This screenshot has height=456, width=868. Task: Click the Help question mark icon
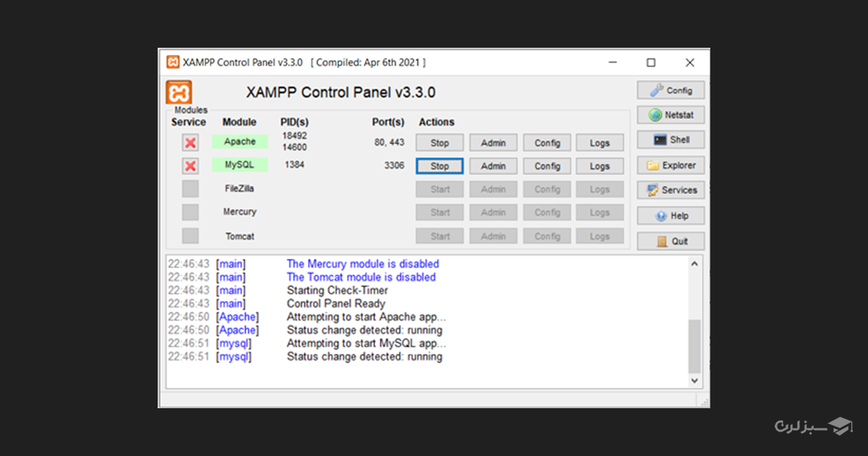coord(671,215)
